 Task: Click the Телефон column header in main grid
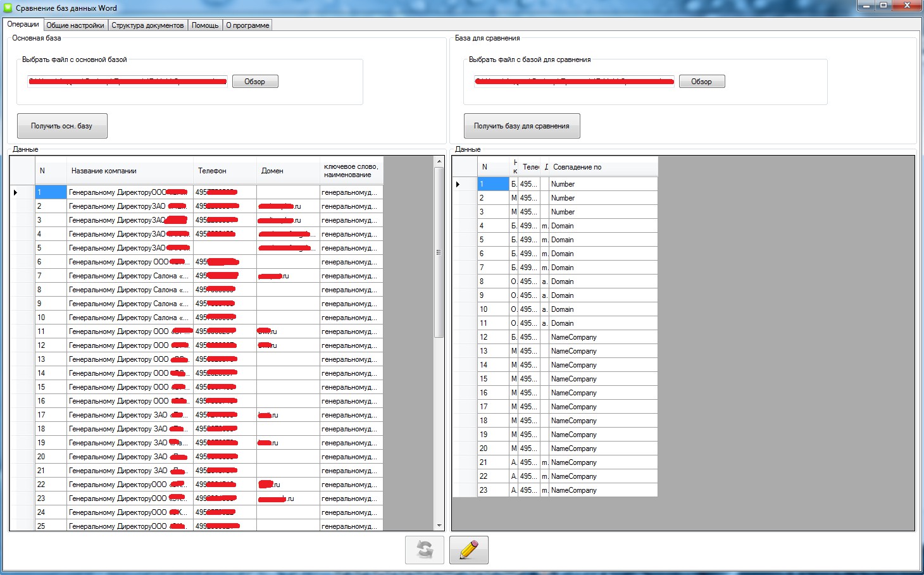tap(225, 171)
